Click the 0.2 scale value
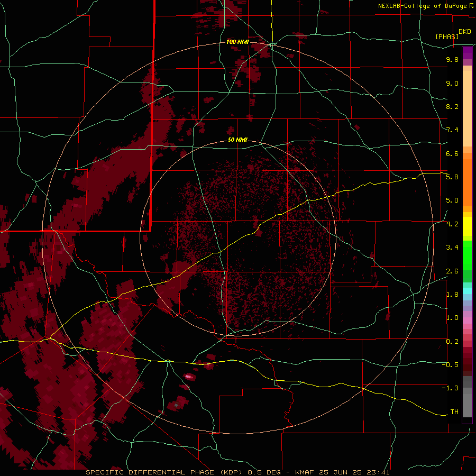Image resolution: width=476 pixels, height=476 pixels. coord(452,342)
